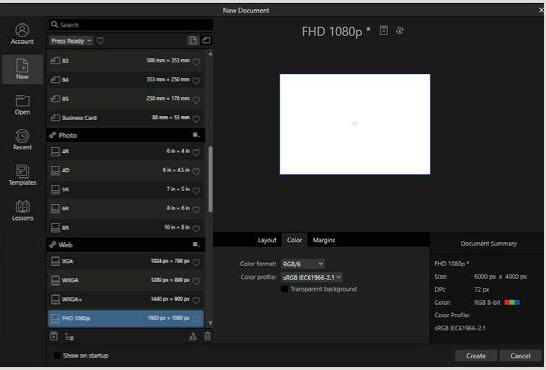Open the Color profile sRGB dropdown

tap(312, 277)
